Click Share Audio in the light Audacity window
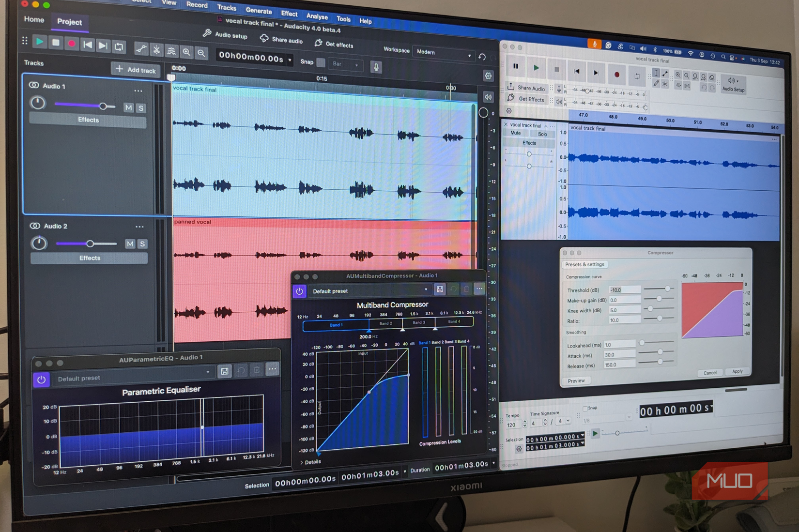Image resolution: width=799 pixels, height=532 pixels. click(x=526, y=87)
